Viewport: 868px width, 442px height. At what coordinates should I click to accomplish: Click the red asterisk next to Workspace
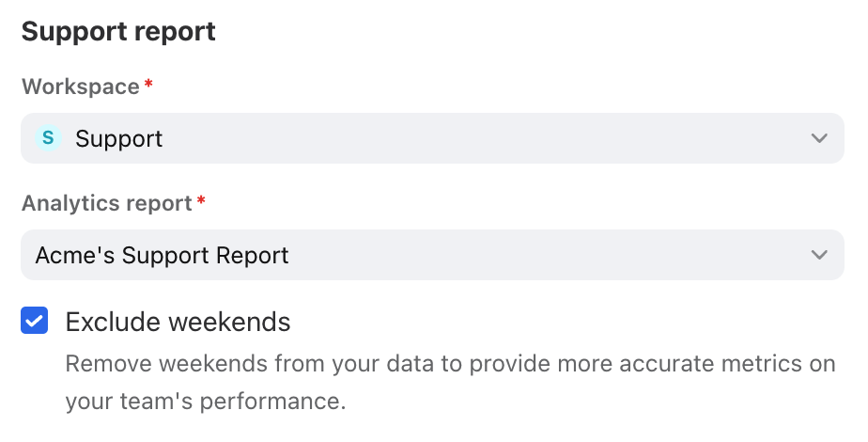coord(147,84)
